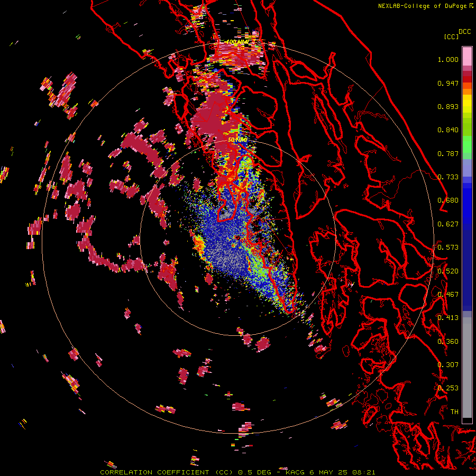Pick the yellow segment of the color bar
Image resolution: width=476 pixels, height=476 pixels.
[467, 104]
